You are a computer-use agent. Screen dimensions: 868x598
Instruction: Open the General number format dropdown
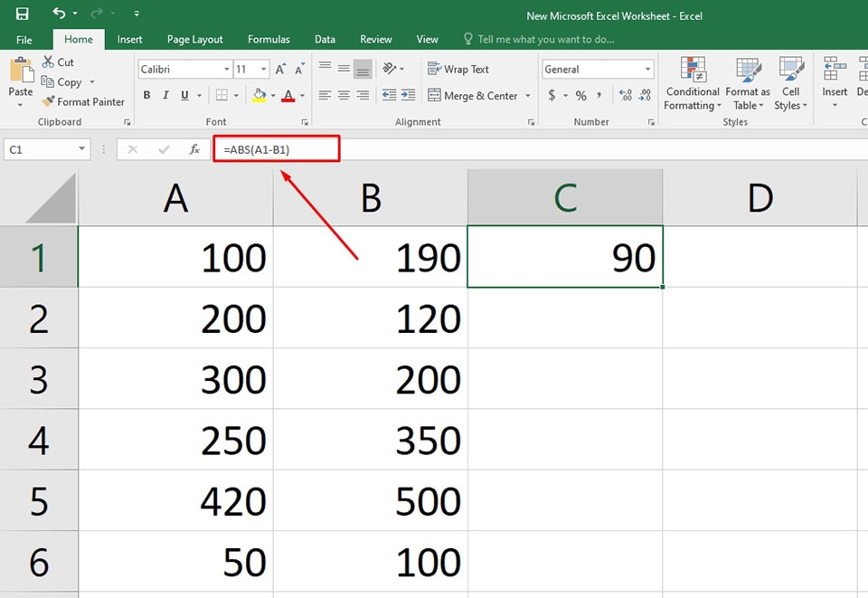point(648,69)
